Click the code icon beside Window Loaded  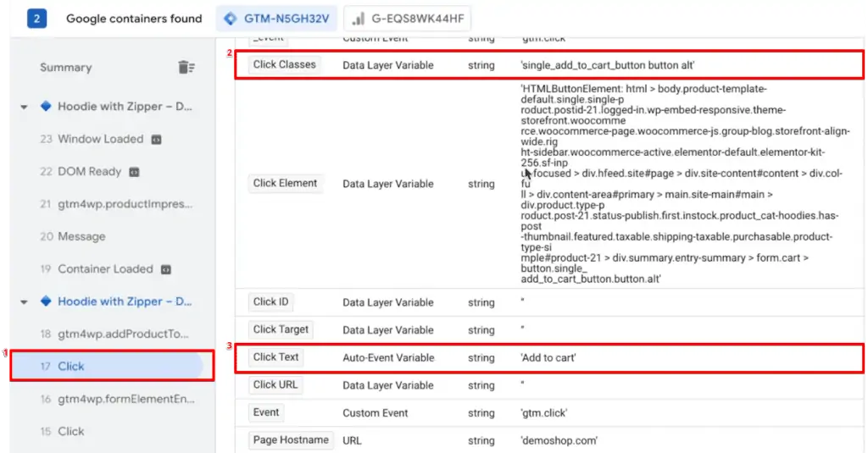[x=157, y=140]
